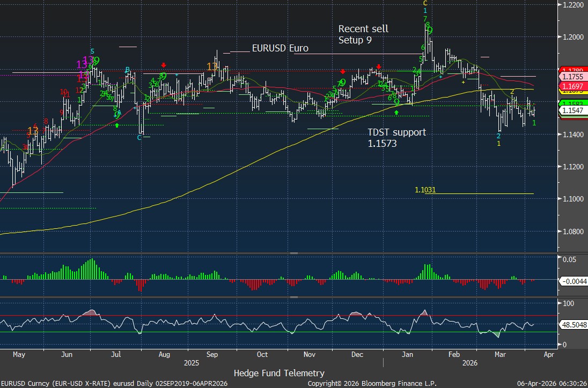
Task: Select the green Setup 9 at January peak
Action: pyautogui.click(x=430, y=31)
